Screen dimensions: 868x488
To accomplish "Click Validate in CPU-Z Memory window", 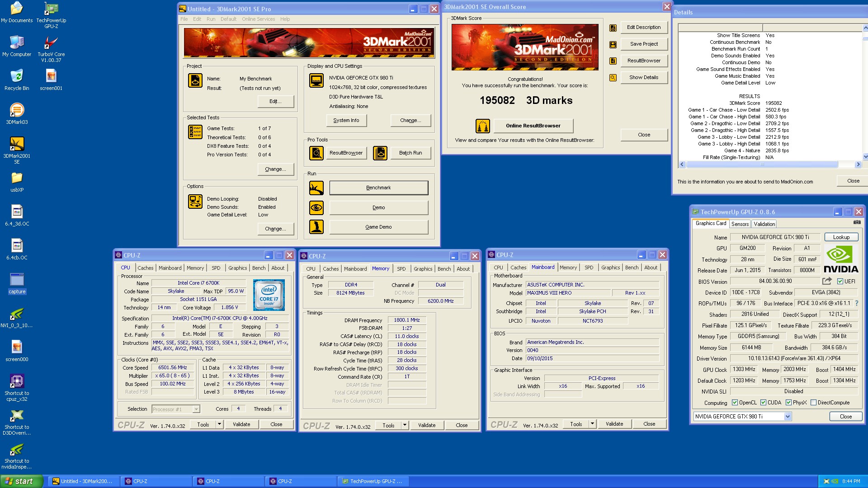I will click(x=427, y=425).
